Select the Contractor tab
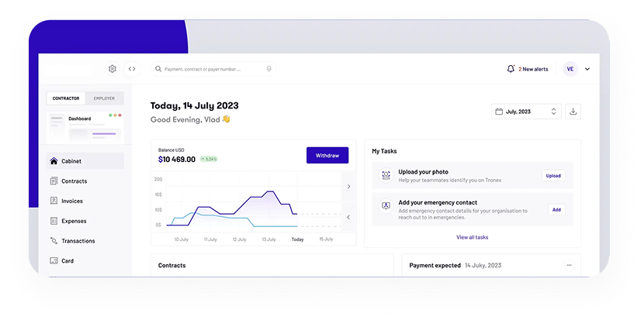Image resolution: width=644 pixels, height=320 pixels. (66, 98)
